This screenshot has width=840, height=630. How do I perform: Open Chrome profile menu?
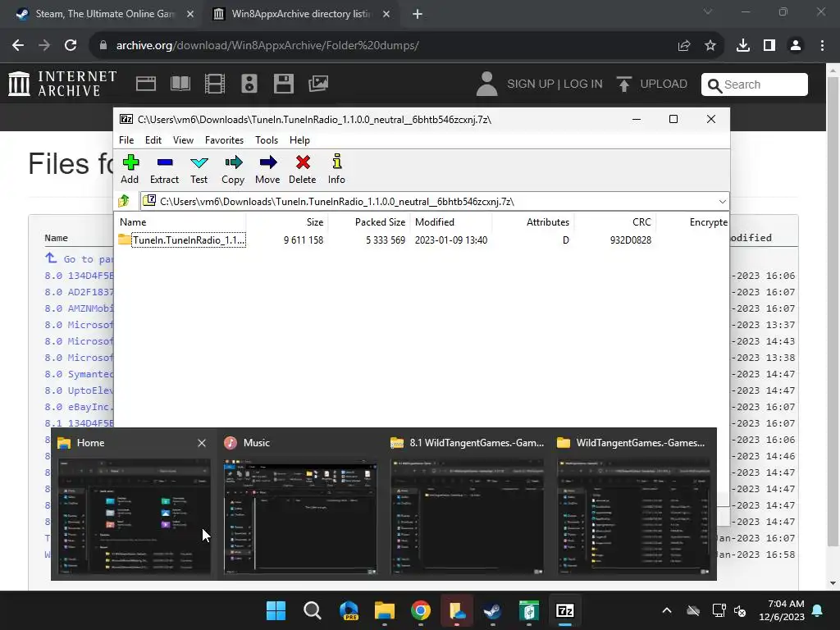point(796,46)
